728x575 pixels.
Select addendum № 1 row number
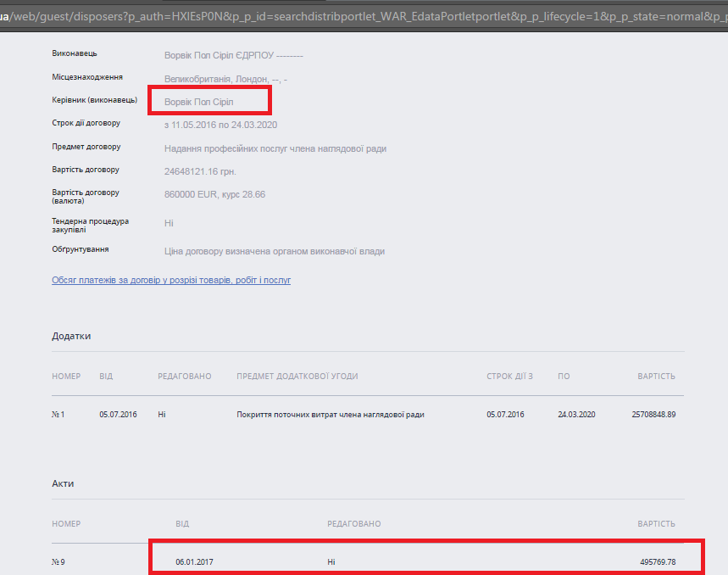pos(58,415)
